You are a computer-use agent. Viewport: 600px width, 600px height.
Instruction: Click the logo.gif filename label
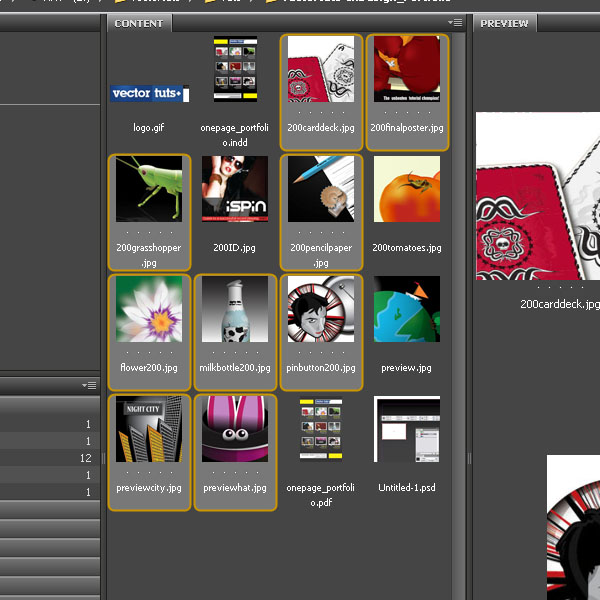point(149,128)
